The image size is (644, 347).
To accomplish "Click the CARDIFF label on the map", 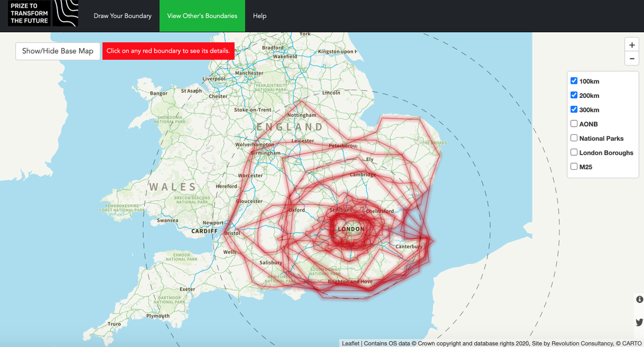I will coord(204,232).
